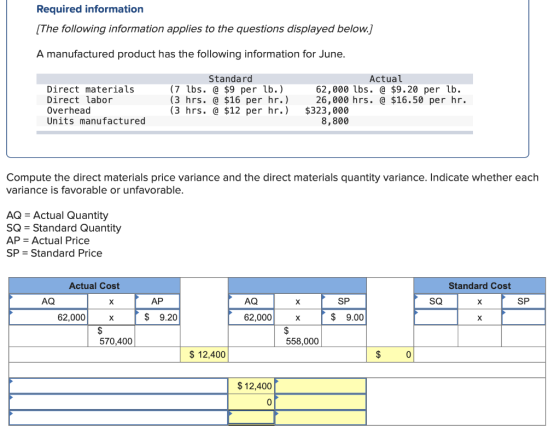Open the third variance name dropdown row

coord(119,418)
